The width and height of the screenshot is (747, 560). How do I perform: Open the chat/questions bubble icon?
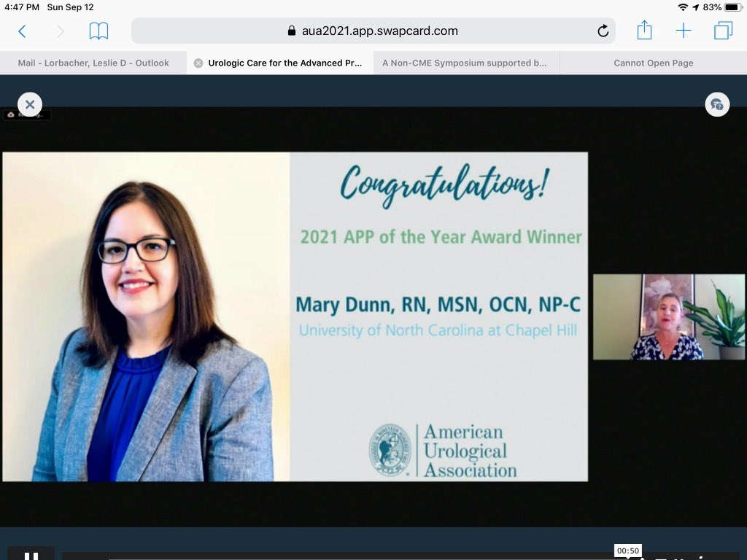(717, 104)
